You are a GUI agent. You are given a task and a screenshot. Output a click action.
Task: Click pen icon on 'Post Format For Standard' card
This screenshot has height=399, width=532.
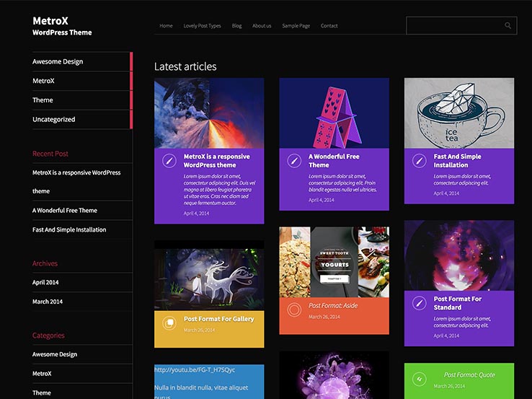[x=419, y=303]
